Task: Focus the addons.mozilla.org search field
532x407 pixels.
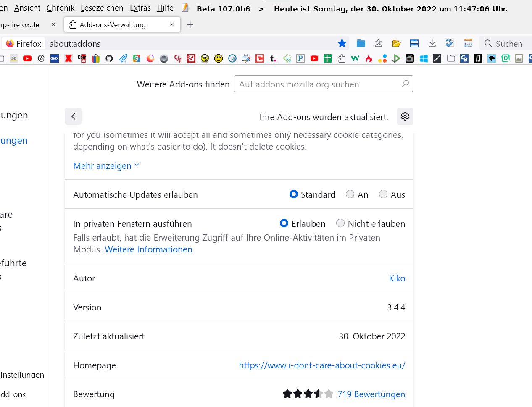Action: coord(324,84)
